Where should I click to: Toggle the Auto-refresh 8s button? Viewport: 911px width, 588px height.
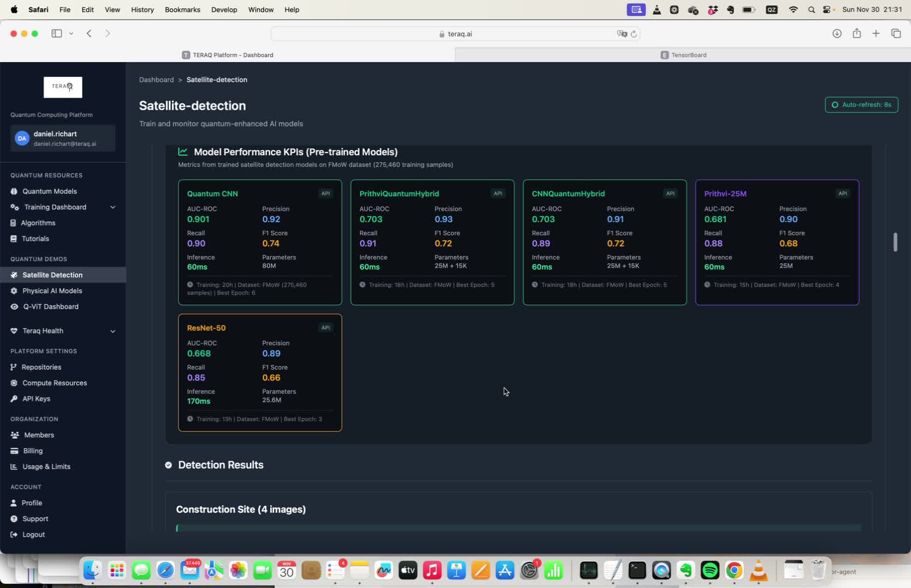861,105
